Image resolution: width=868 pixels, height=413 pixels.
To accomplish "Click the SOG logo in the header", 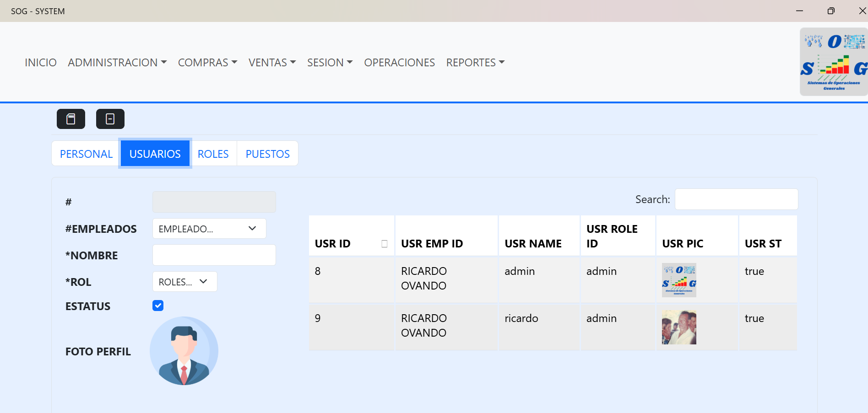I will [x=833, y=62].
